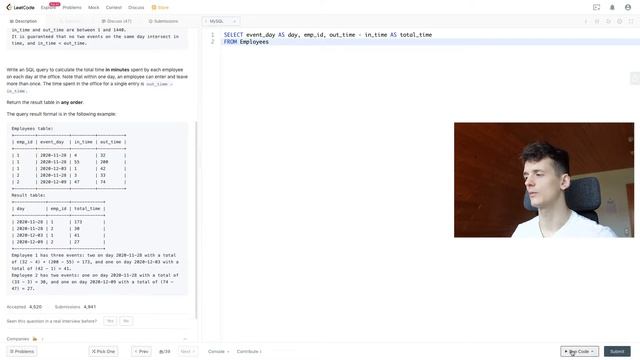
Task: Open the Explore menu item
Action: coord(48,7)
